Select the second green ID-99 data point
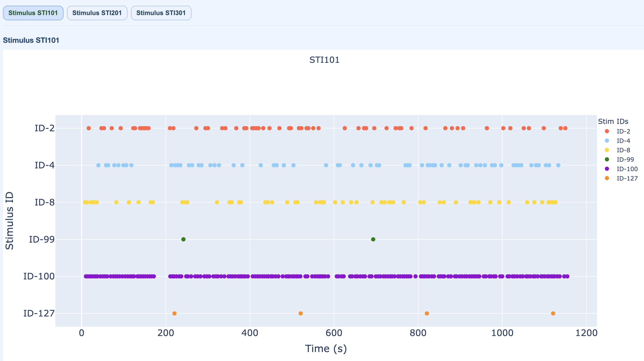 [x=373, y=239]
